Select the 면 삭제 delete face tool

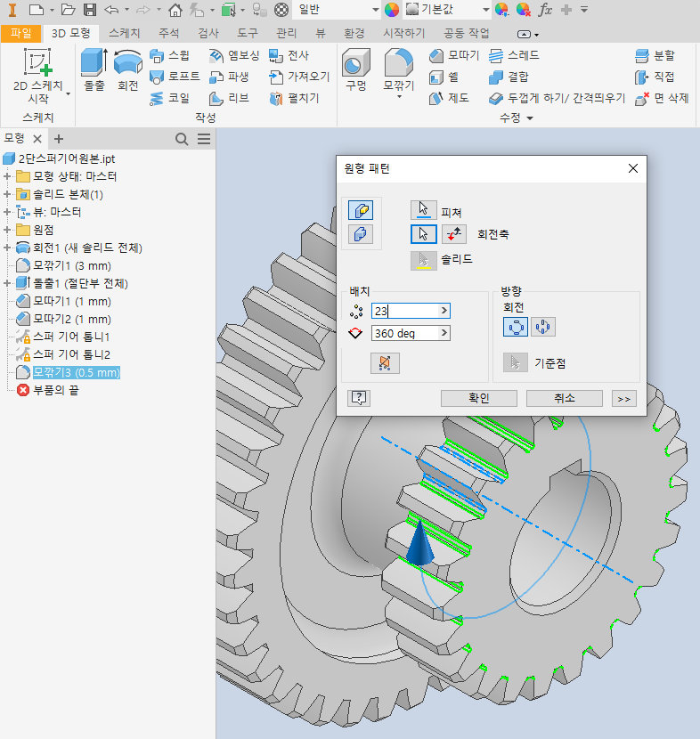pyautogui.click(x=662, y=98)
